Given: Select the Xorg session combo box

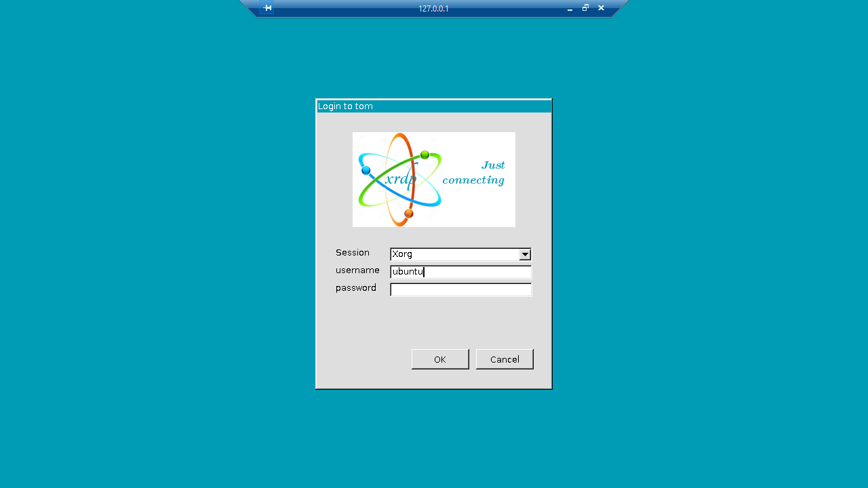Looking at the screenshot, I should (x=461, y=254).
